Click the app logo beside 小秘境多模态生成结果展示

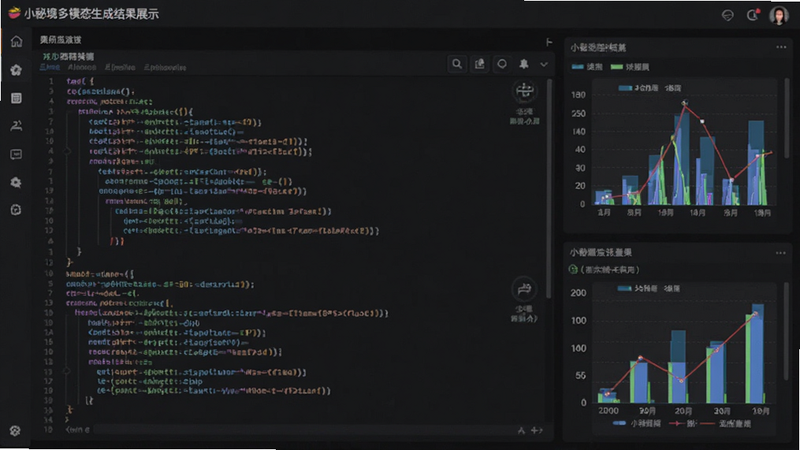point(14,13)
